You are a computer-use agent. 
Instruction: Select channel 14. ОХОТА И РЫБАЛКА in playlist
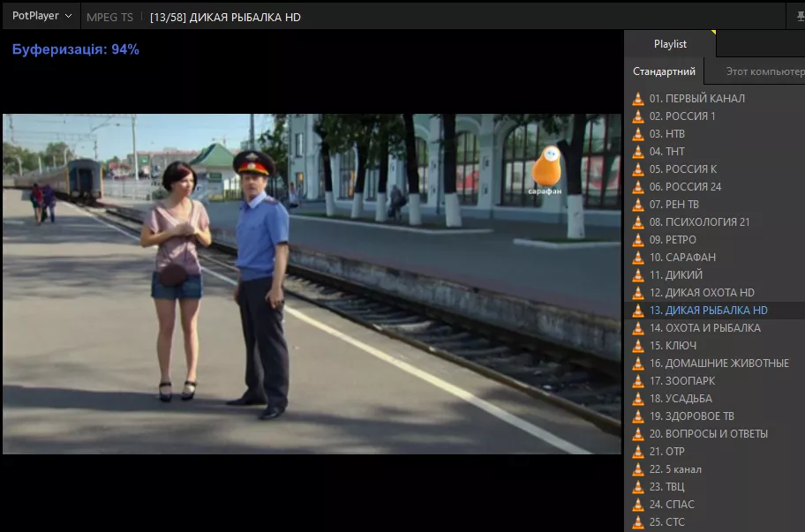tap(715, 328)
